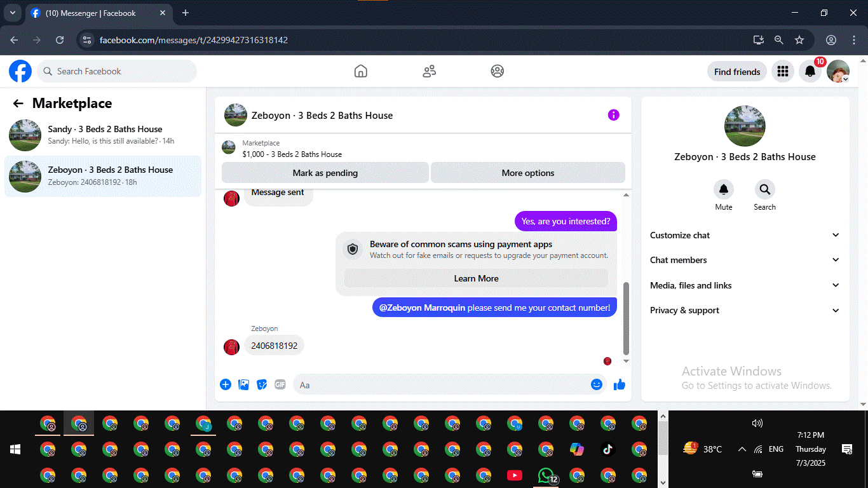Click the 'Yes, are you interested?' message
The image size is (868, 488).
pos(566,221)
